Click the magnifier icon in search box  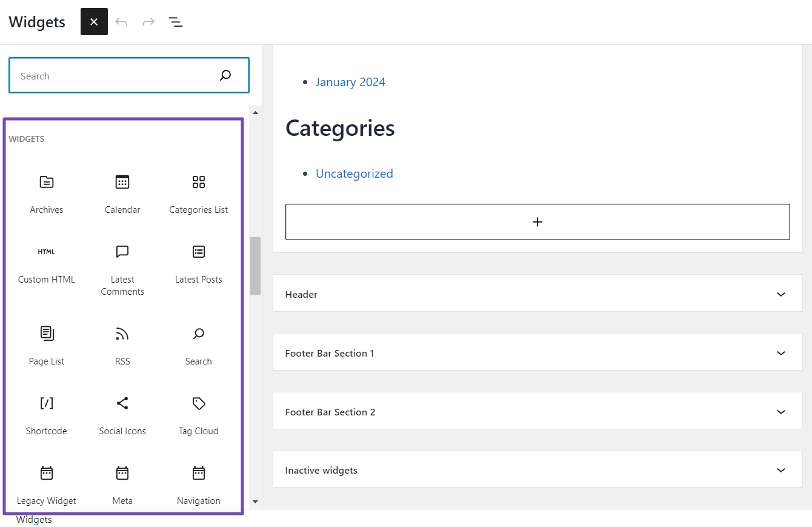click(225, 76)
